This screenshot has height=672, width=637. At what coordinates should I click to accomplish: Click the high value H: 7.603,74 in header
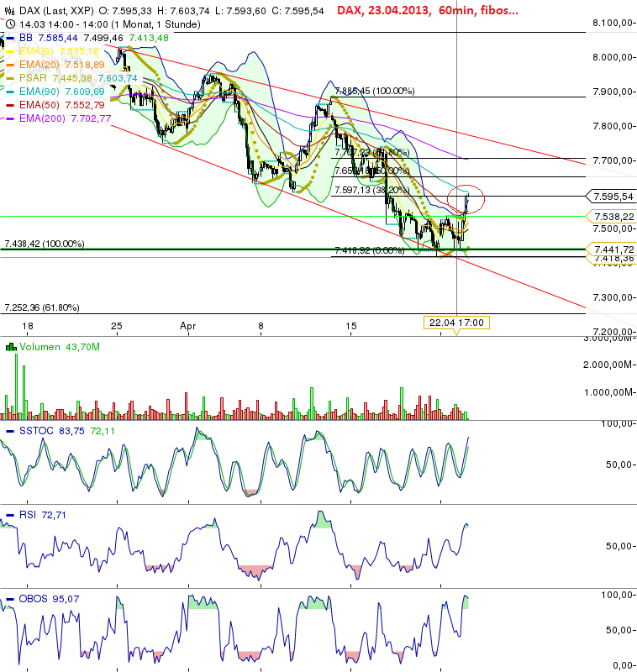point(183,11)
